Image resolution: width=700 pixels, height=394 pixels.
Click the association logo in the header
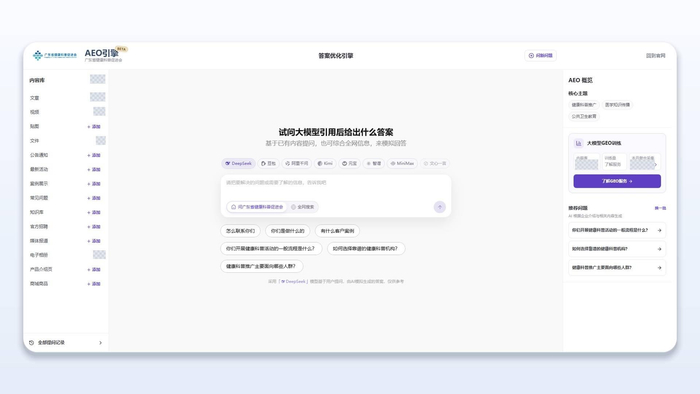(x=54, y=55)
